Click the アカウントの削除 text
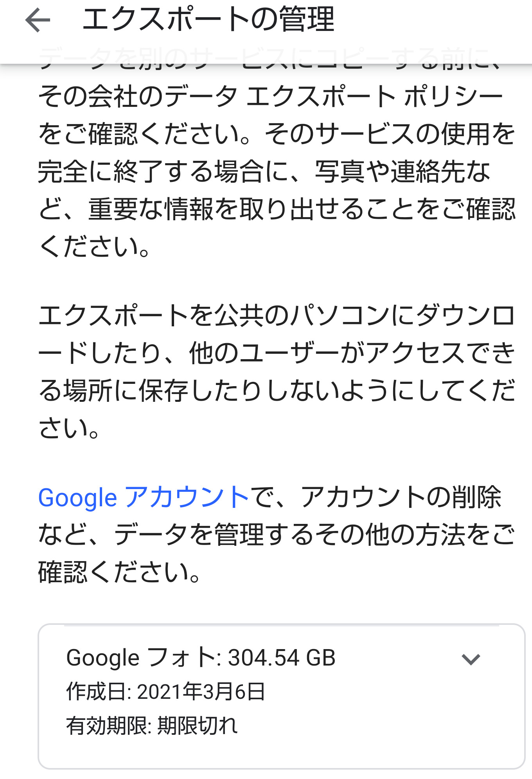The image size is (532, 779). [x=401, y=498]
